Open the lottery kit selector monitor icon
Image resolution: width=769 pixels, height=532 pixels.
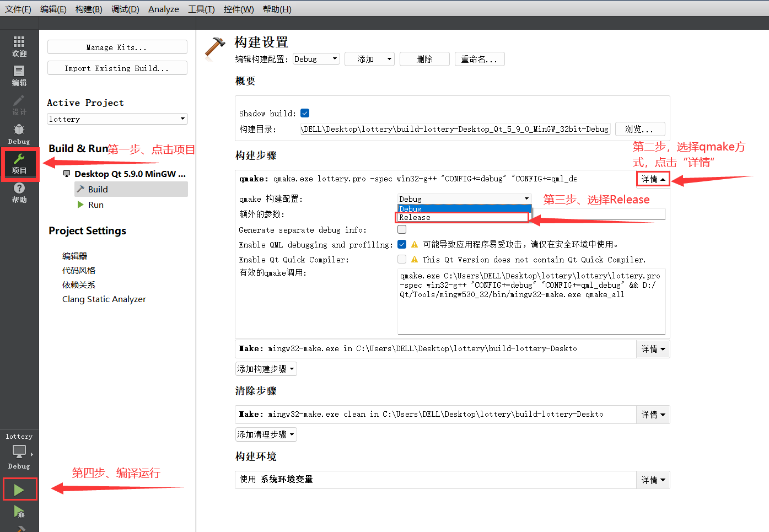19,452
